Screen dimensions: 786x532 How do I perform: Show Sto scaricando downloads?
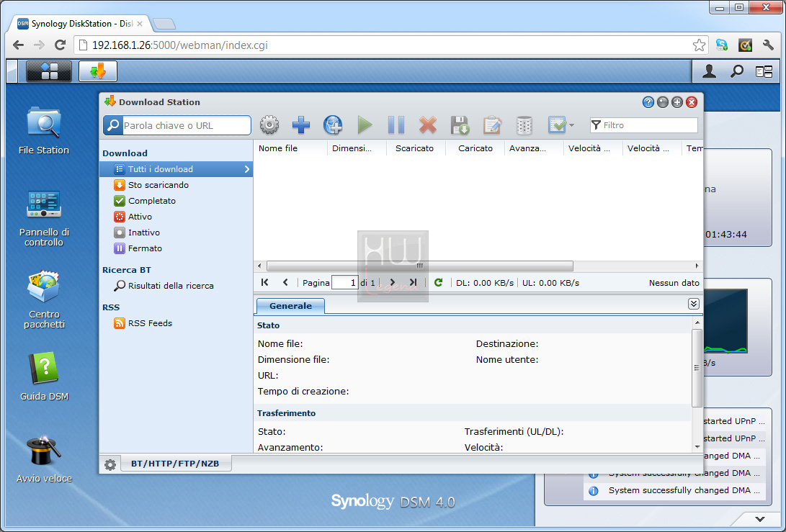(158, 185)
